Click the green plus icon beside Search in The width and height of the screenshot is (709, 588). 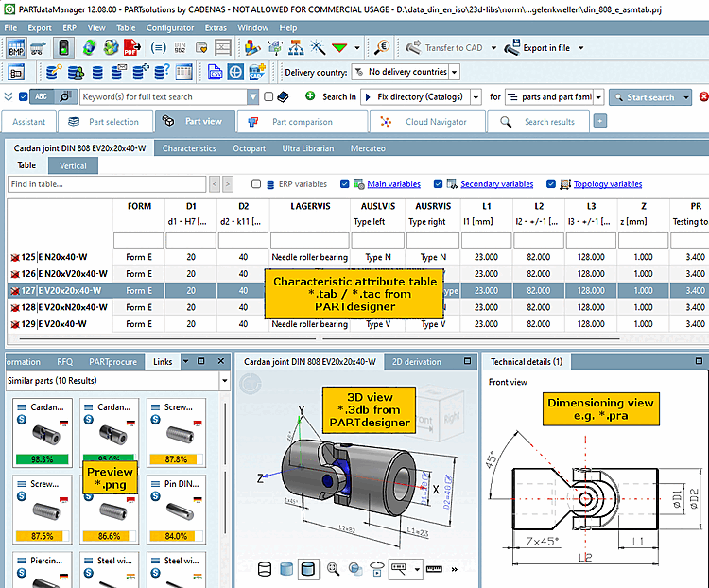[310, 96]
